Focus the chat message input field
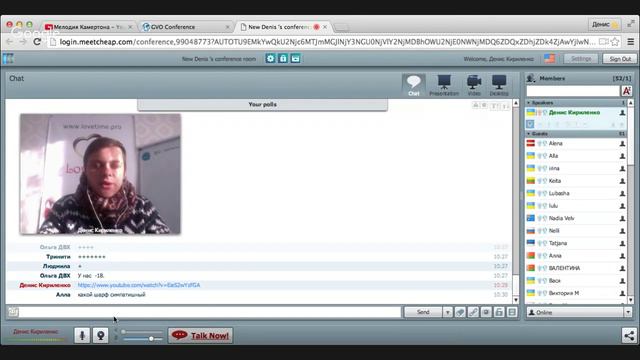 coord(210,312)
